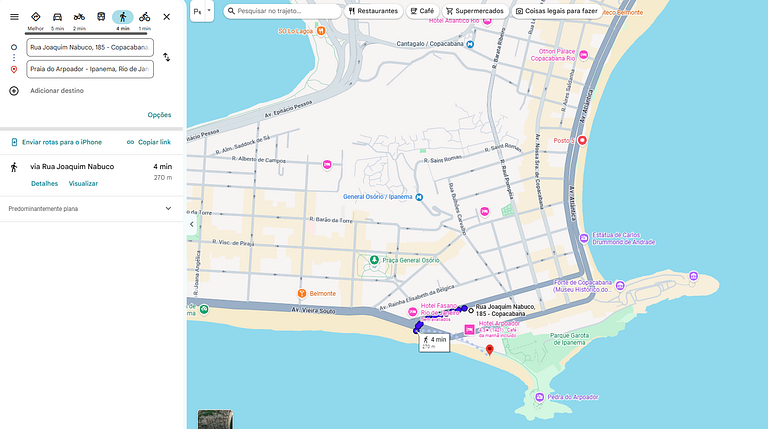Open route Opções
Image resolution: width=768 pixels, height=429 pixels.
159,115
